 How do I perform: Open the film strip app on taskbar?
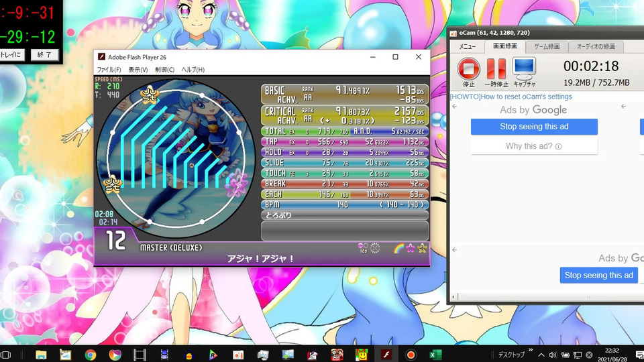tap(140, 355)
